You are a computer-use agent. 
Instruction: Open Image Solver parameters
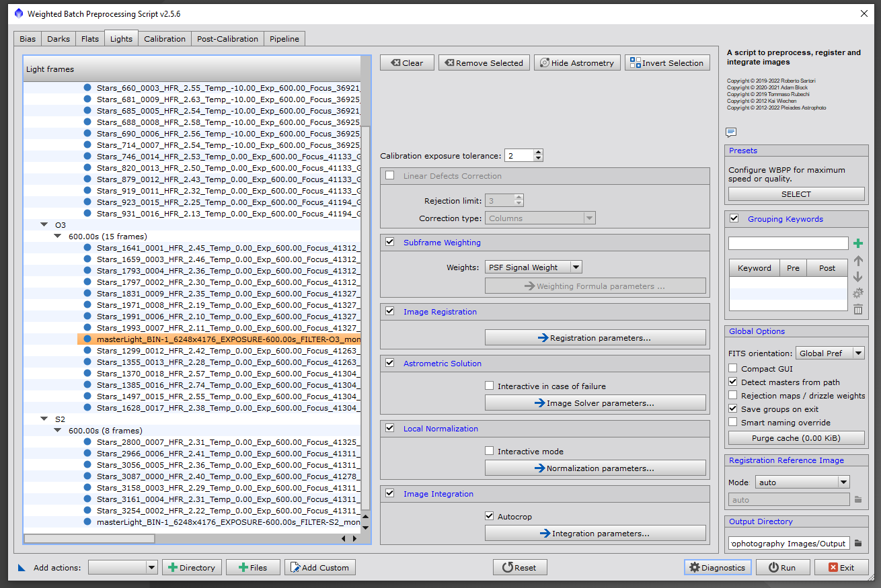(x=595, y=403)
